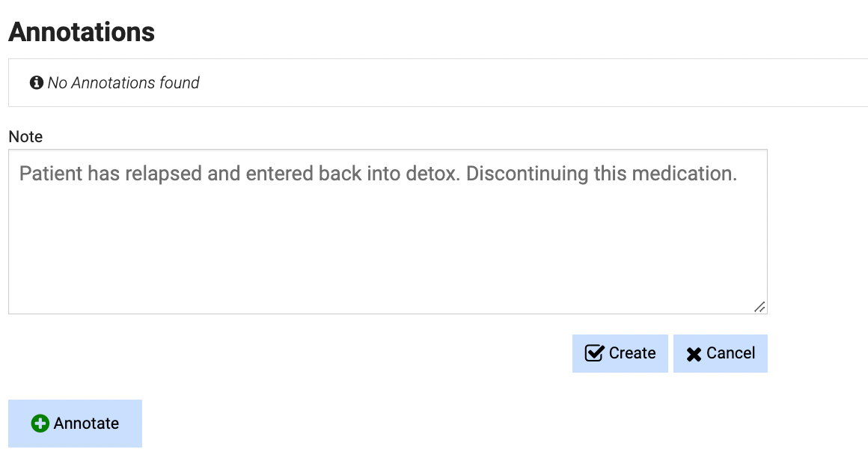Click the blank area of the annotations list panel
This screenshot has width=868, height=455.
[x=524, y=82]
